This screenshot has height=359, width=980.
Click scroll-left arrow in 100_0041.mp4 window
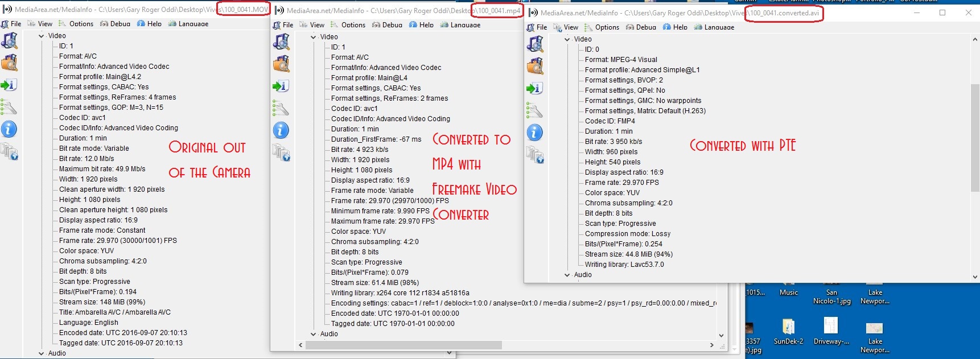301,345
